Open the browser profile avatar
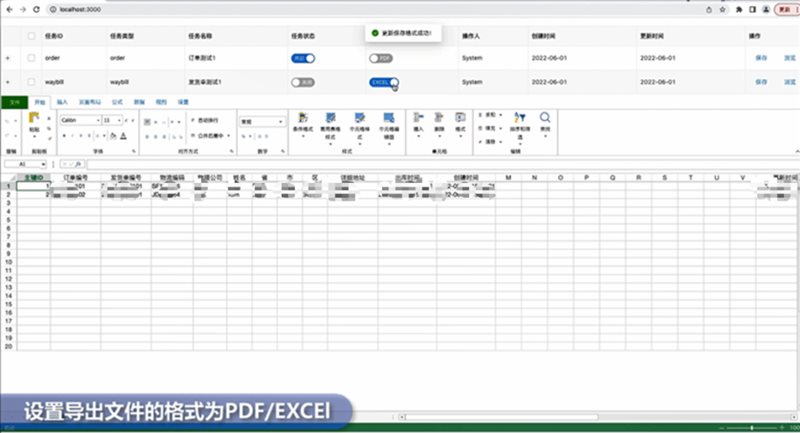 coord(766,10)
